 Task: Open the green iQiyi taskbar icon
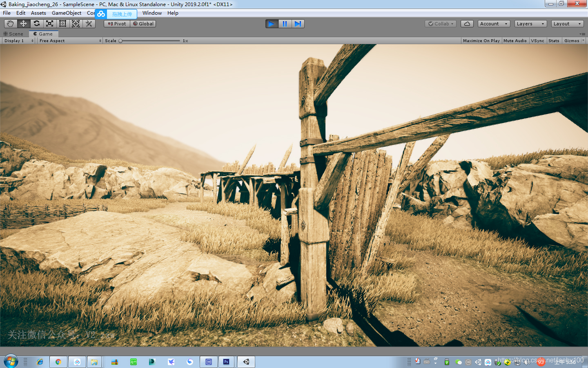[134, 362]
